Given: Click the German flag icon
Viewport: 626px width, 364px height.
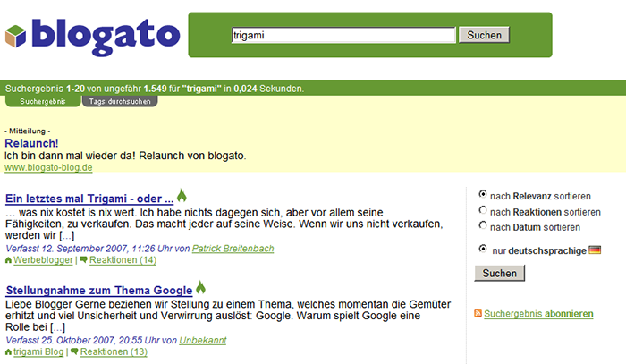Looking at the screenshot, I should 595,250.
